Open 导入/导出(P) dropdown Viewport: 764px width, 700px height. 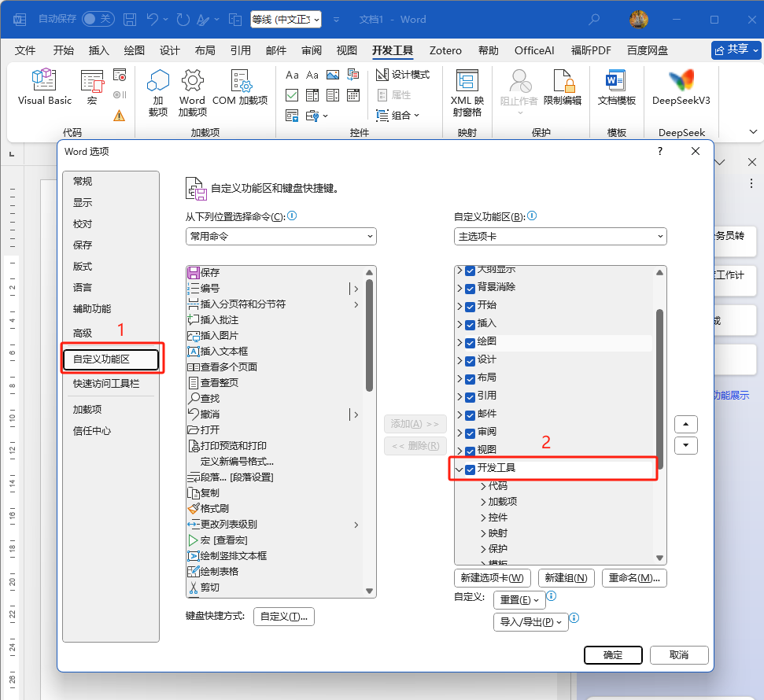531,622
